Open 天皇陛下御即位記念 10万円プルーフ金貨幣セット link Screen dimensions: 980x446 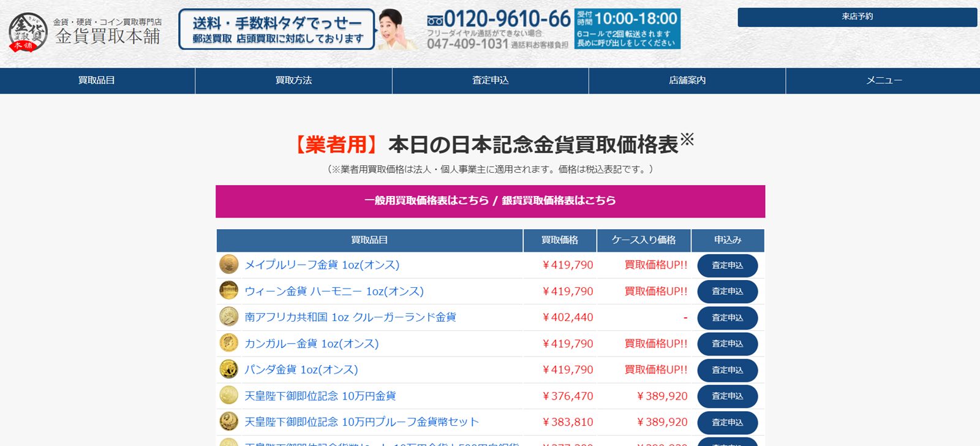tap(362, 422)
